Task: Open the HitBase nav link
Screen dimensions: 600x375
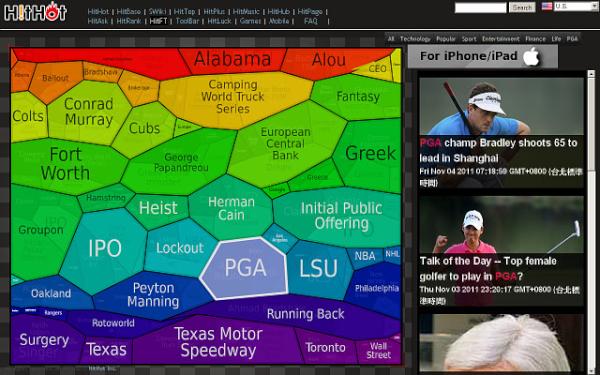Action: [x=129, y=12]
